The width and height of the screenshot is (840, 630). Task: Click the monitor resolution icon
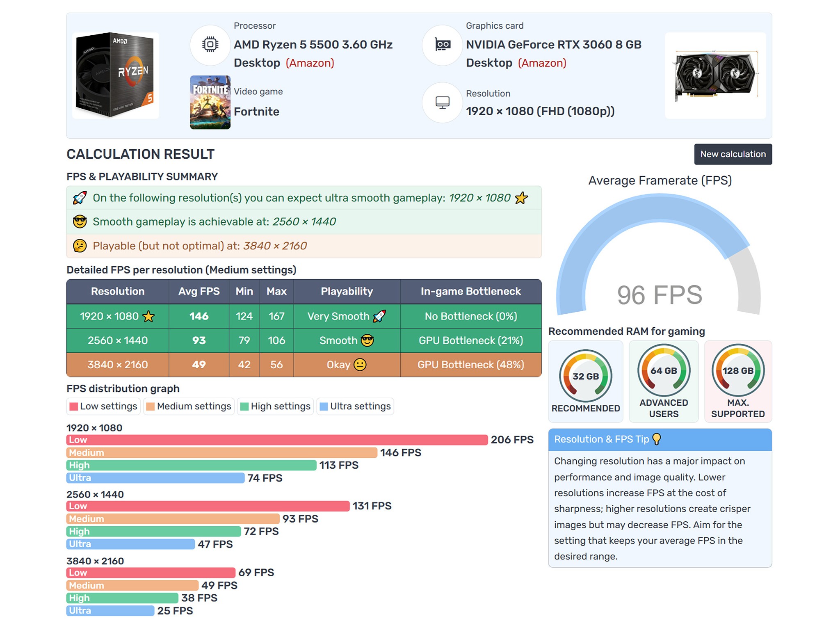click(x=442, y=102)
